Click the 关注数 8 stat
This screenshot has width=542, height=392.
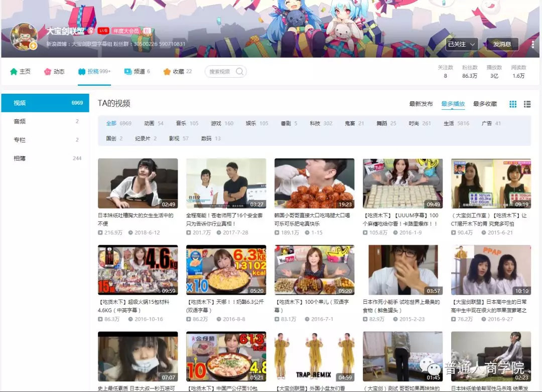pyautogui.click(x=445, y=72)
